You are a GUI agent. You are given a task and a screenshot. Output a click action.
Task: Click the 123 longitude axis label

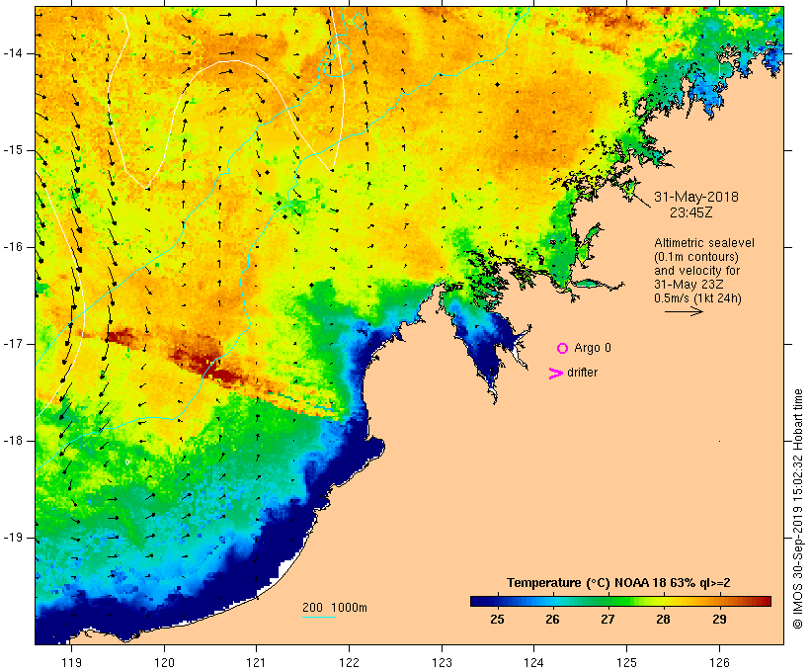(442, 663)
